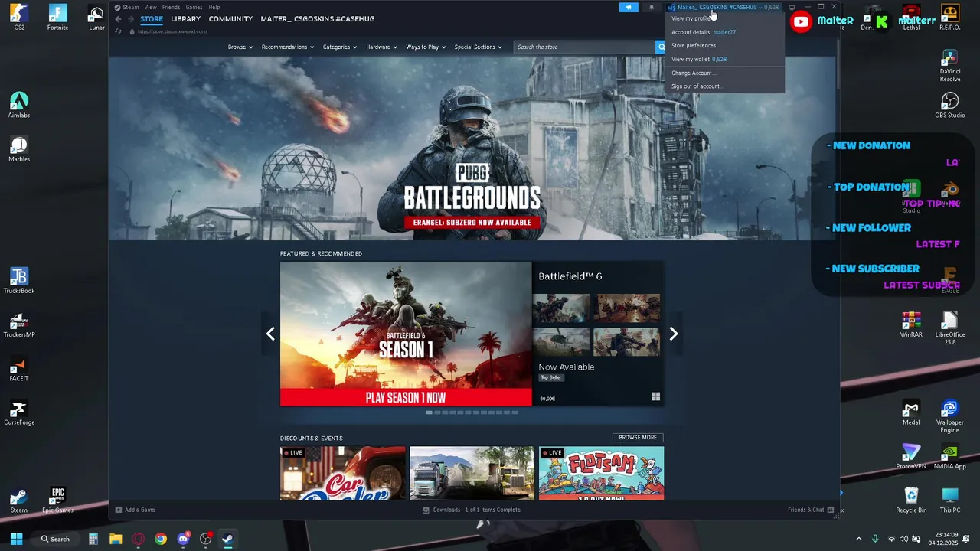Open the Epic Games desktop shortcut
The height and width of the screenshot is (551, 980).
click(57, 500)
